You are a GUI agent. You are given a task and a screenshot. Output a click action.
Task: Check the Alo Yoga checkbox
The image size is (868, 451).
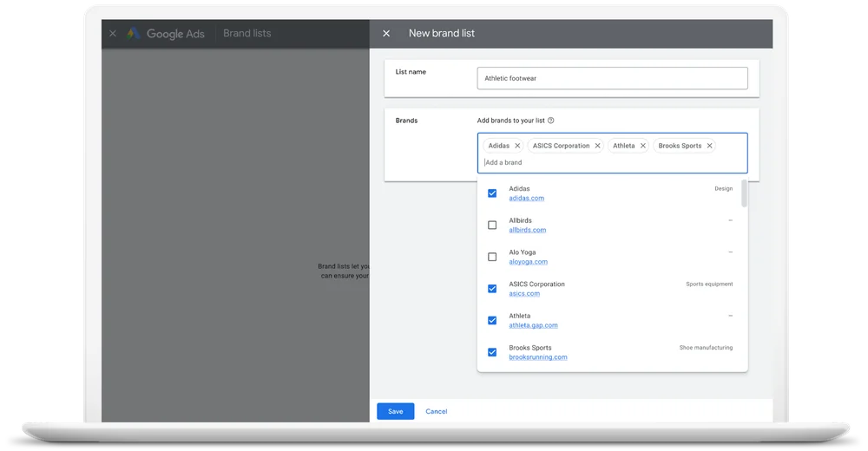(492, 257)
